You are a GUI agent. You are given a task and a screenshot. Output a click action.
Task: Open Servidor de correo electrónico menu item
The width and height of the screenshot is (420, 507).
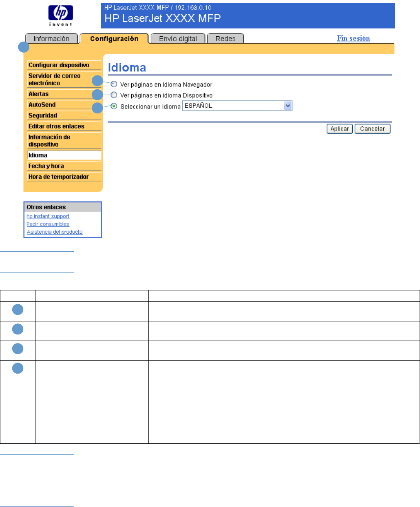coord(64,80)
